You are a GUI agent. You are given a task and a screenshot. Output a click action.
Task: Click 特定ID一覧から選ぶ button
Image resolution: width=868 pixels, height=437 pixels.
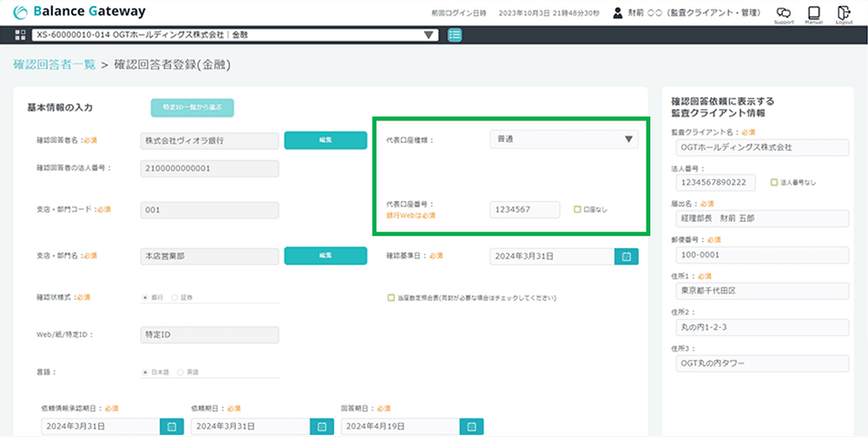[x=192, y=108]
